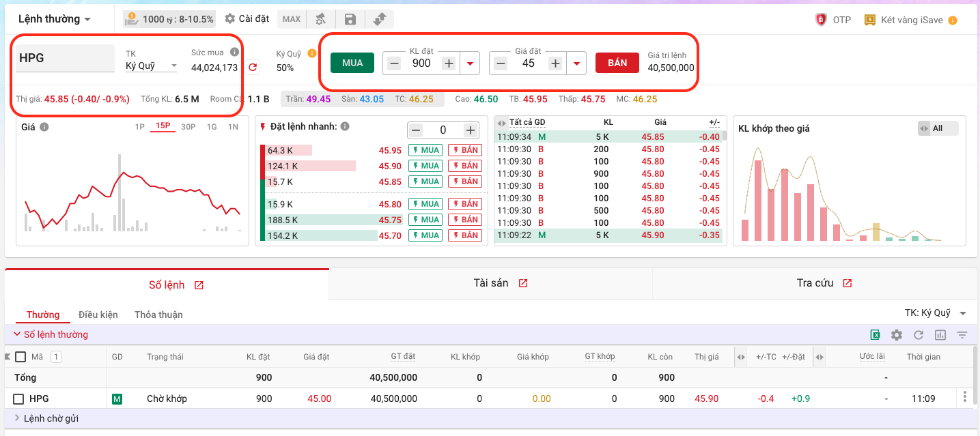Open Tài sản in new window icon
Viewport: 980px width, 436px height.
[x=523, y=283]
